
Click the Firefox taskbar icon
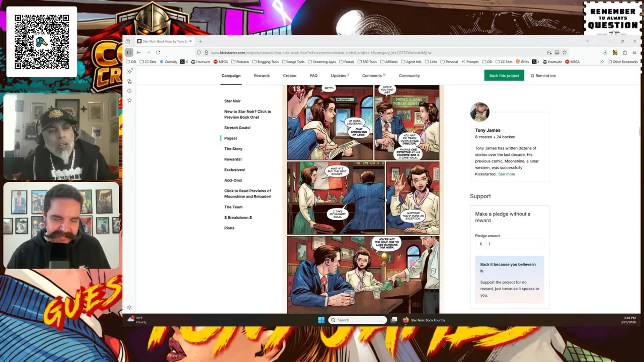coord(406,320)
